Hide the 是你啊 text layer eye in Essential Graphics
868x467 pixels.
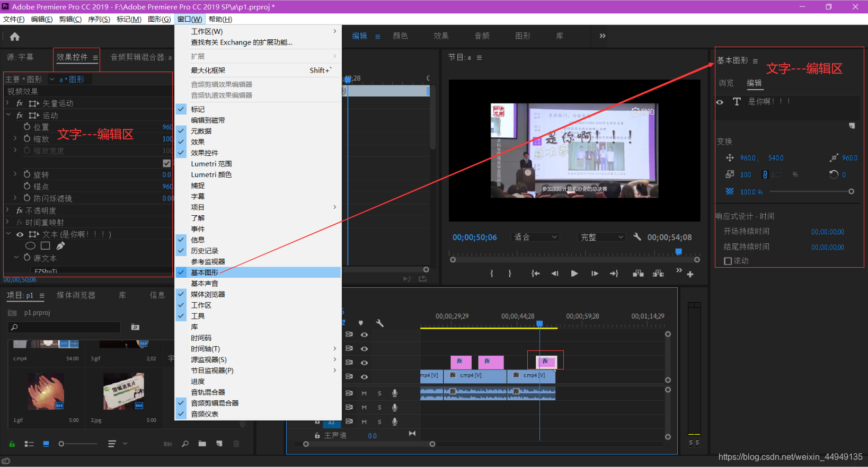(720, 102)
